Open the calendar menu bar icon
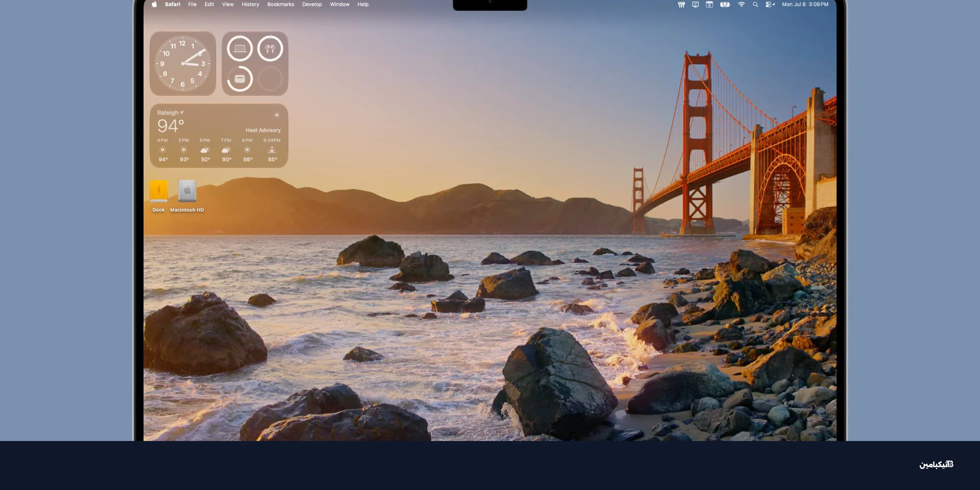This screenshot has height=490, width=980. tap(710, 5)
